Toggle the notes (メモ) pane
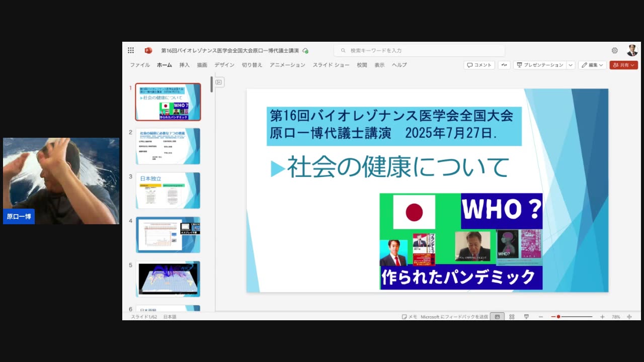The height and width of the screenshot is (362, 644). click(x=410, y=317)
